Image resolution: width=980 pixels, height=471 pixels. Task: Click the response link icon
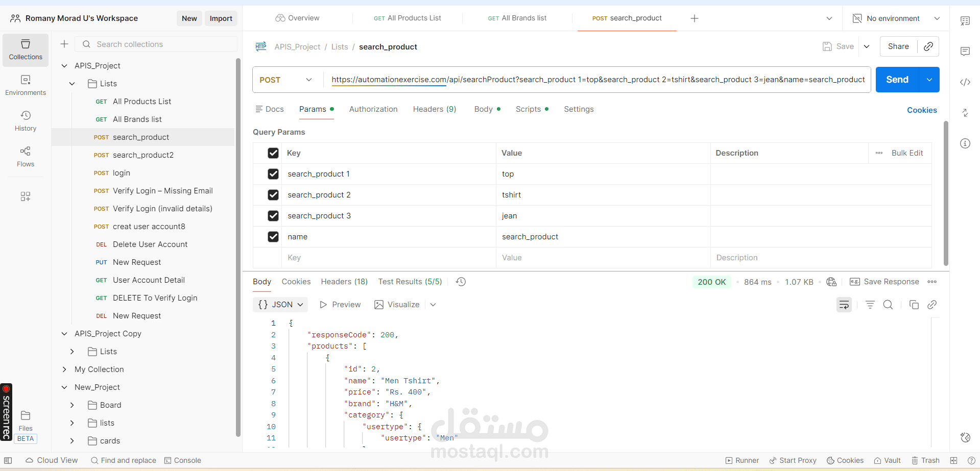click(x=932, y=305)
